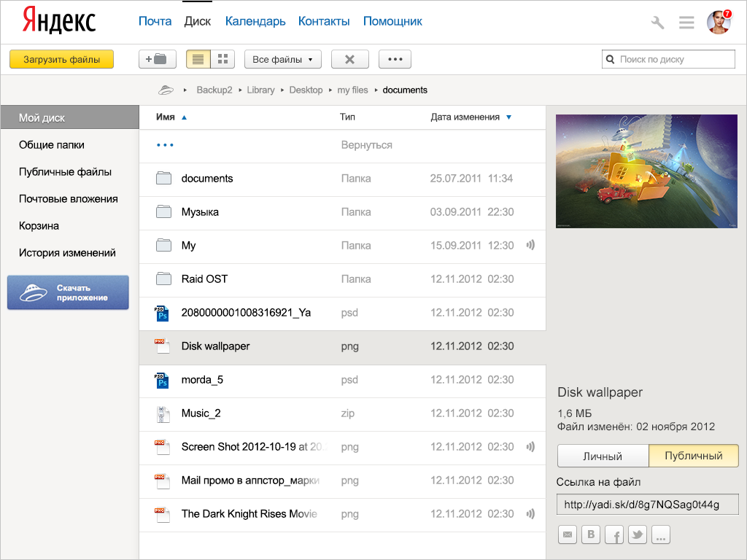Open Почтовые вложения in the sidebar
The image size is (747, 560).
point(68,198)
